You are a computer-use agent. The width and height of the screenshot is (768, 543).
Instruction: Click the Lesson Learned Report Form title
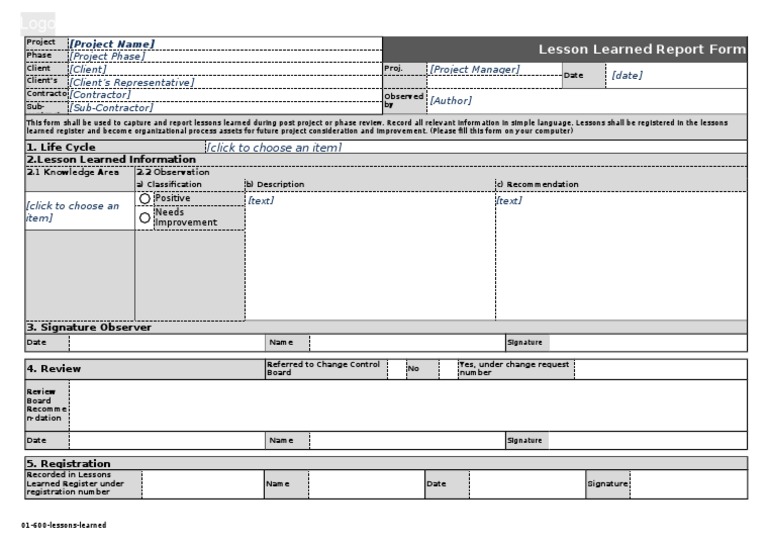(x=642, y=49)
